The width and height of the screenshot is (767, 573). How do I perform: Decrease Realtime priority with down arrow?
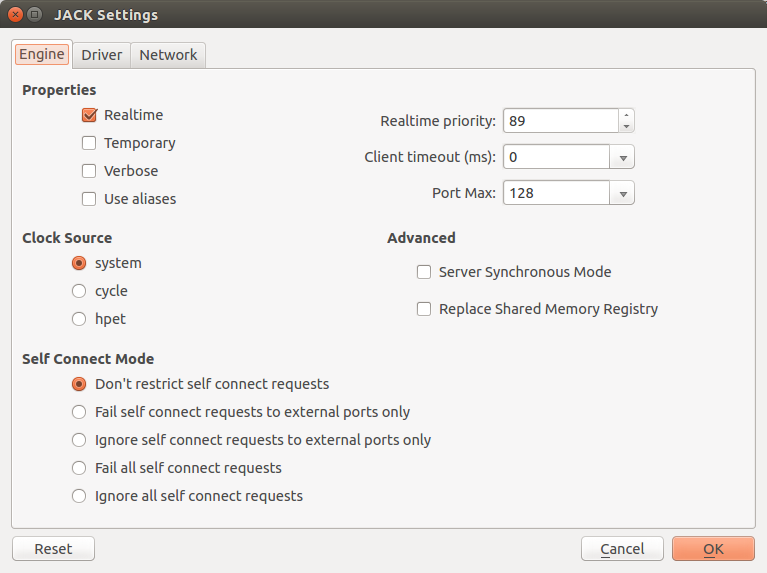point(626,126)
